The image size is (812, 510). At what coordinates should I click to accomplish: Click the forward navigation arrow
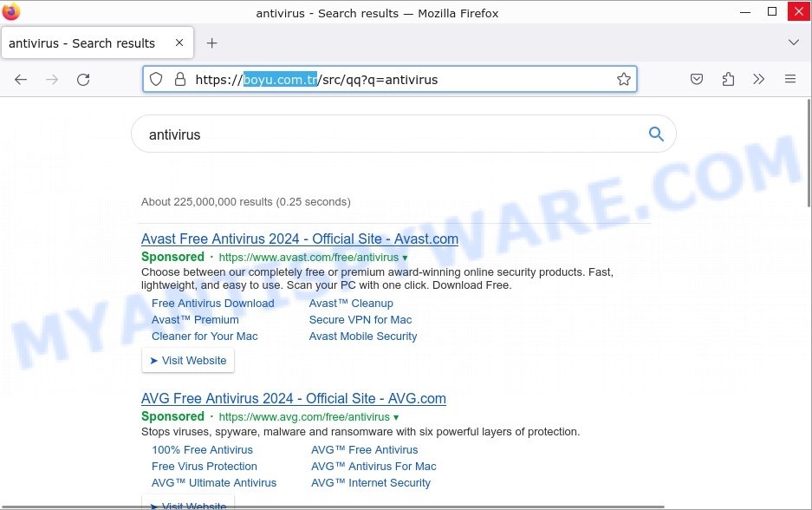(x=52, y=79)
